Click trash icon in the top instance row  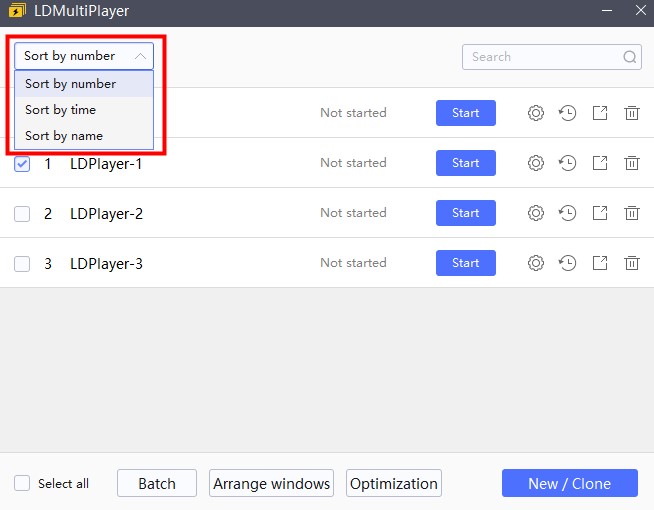point(632,113)
